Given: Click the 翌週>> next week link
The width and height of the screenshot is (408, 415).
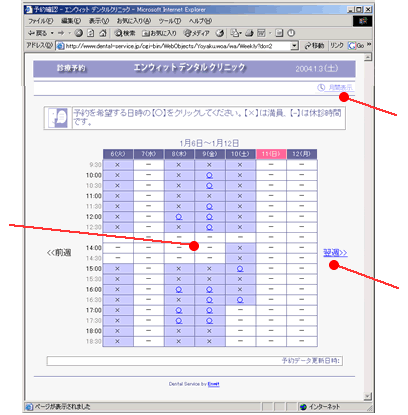Looking at the screenshot, I should [x=335, y=253].
